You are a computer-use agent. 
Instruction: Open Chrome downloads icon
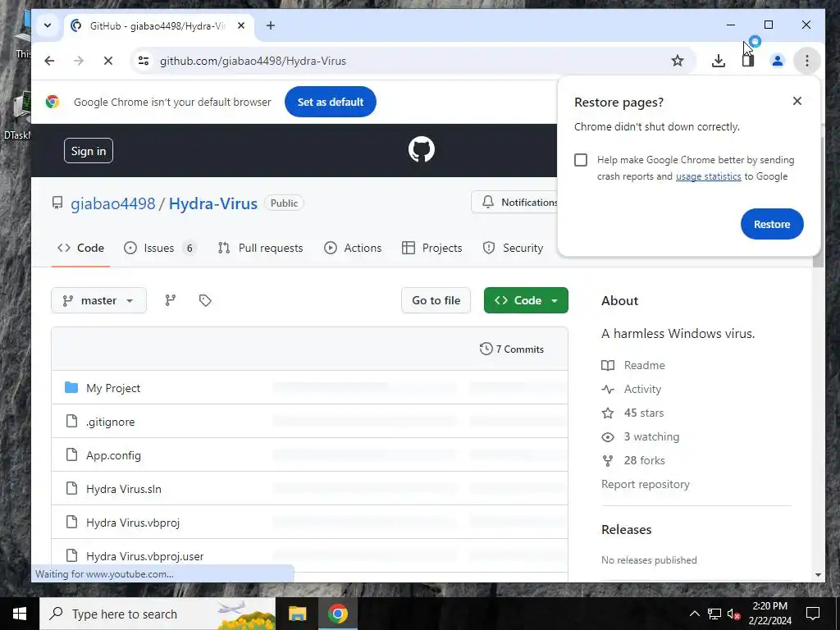click(719, 61)
